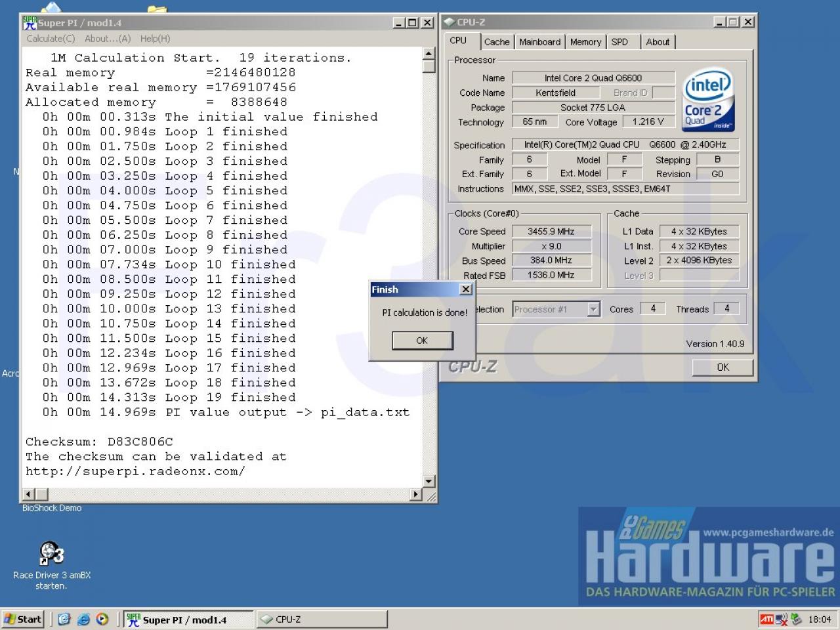
Task: Click the disconnected wireless network tray icon
Action: (782, 619)
